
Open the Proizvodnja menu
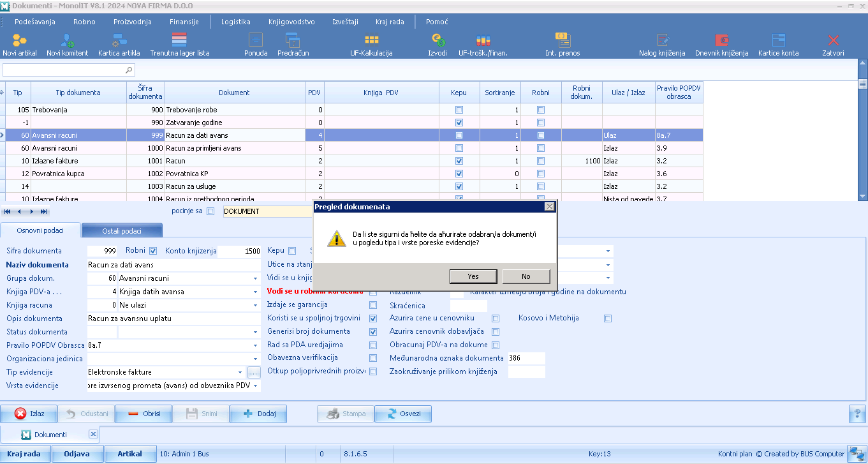133,22
